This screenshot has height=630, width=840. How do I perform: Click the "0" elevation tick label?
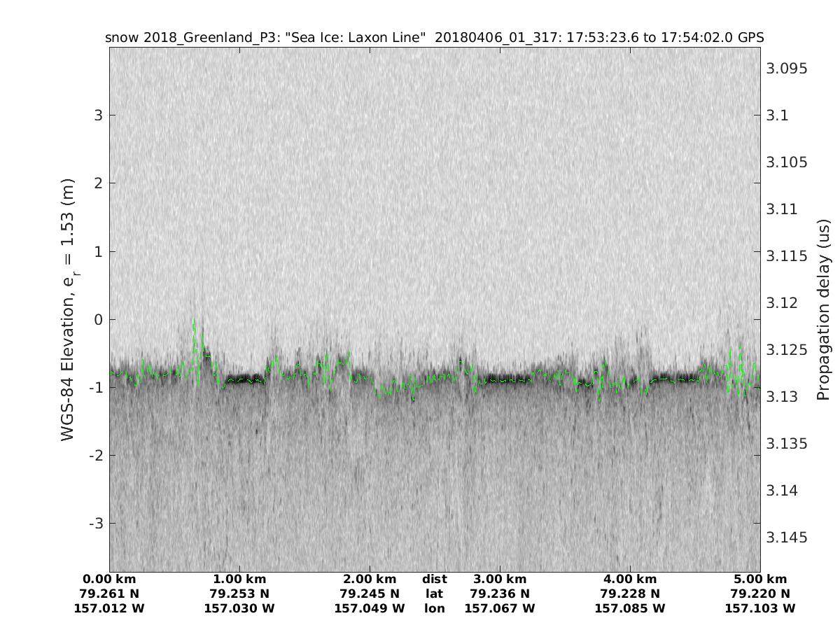coord(97,320)
